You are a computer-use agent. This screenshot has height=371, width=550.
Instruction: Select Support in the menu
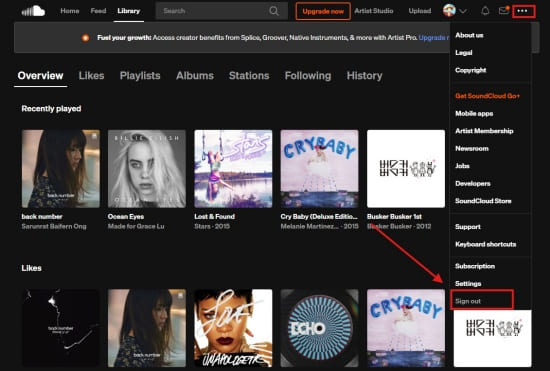tap(468, 227)
